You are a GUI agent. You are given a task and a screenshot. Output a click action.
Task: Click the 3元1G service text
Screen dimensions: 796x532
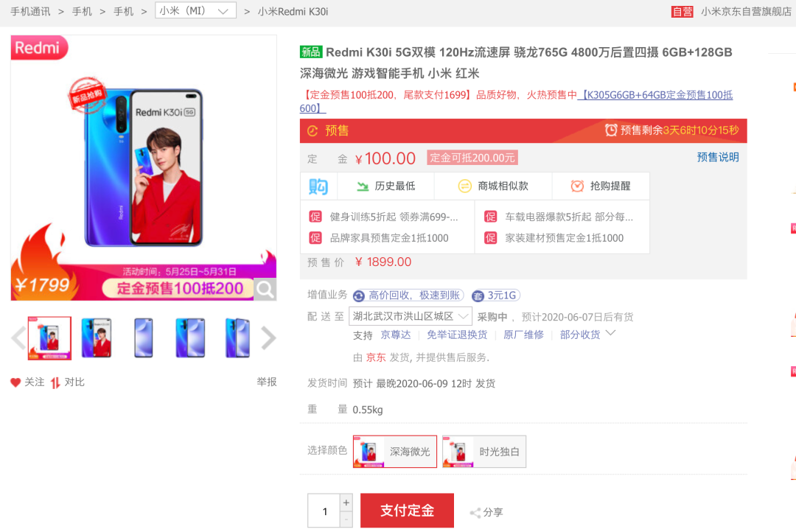point(502,295)
